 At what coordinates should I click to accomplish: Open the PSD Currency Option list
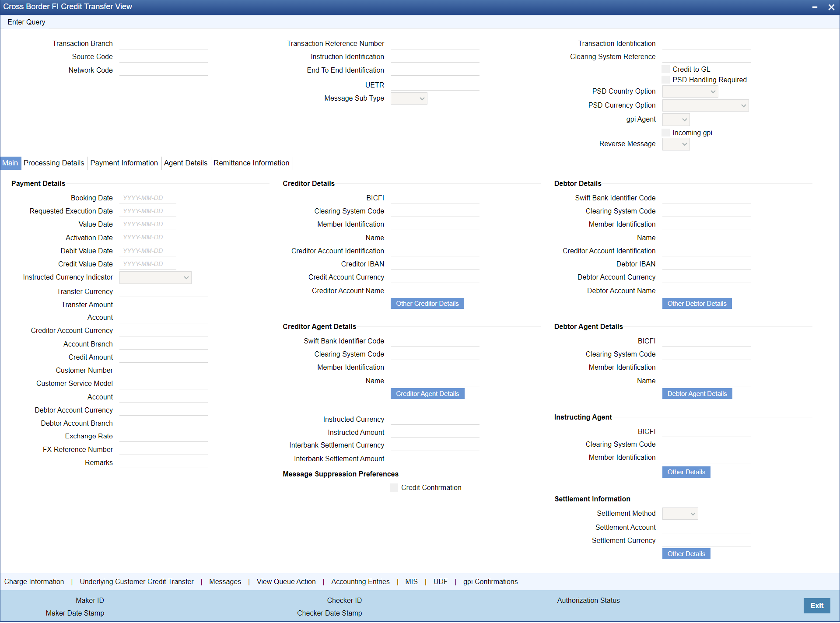point(705,105)
